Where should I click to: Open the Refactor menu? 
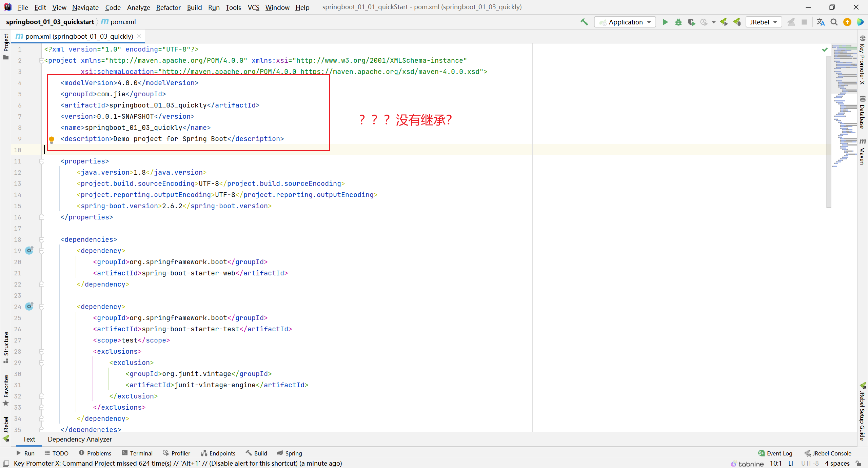tap(168, 7)
